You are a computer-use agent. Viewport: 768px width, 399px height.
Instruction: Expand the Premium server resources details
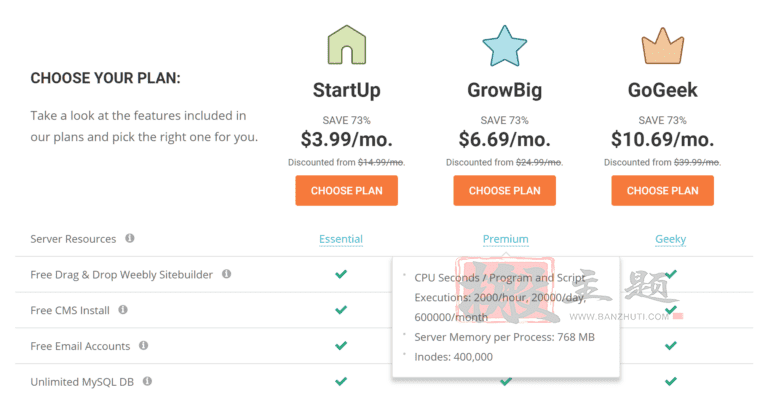(x=505, y=239)
